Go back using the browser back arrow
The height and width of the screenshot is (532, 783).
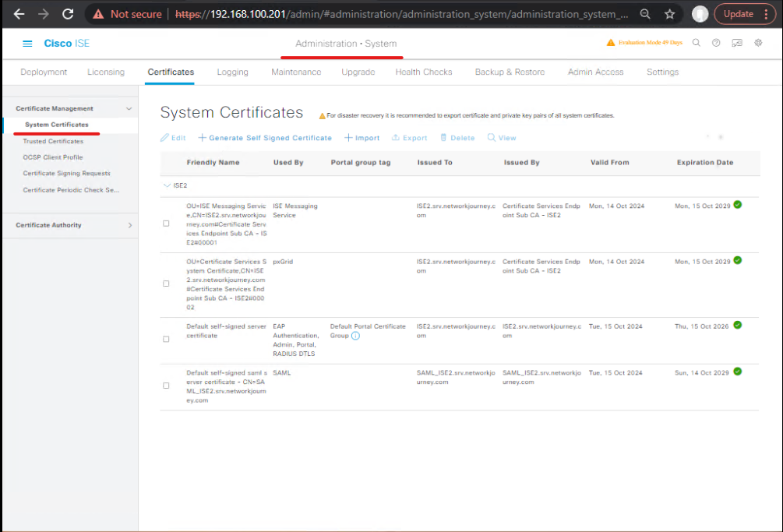[x=19, y=14]
